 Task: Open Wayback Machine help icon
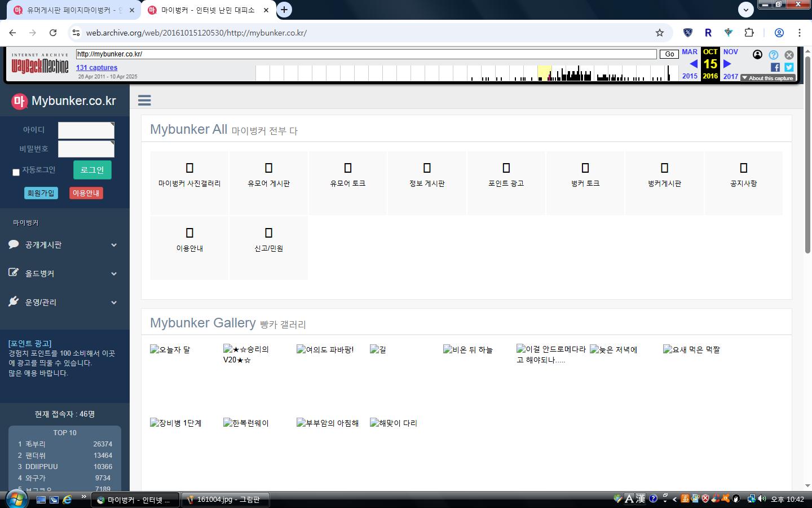point(773,55)
